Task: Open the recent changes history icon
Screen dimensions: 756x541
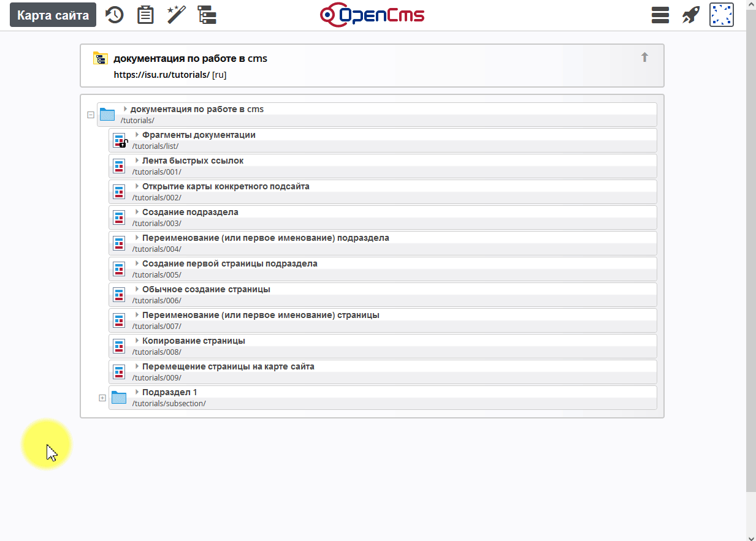Action: click(x=115, y=15)
